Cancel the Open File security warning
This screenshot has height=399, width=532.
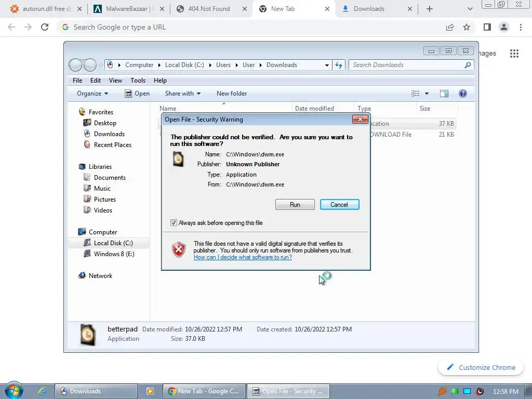pos(339,205)
